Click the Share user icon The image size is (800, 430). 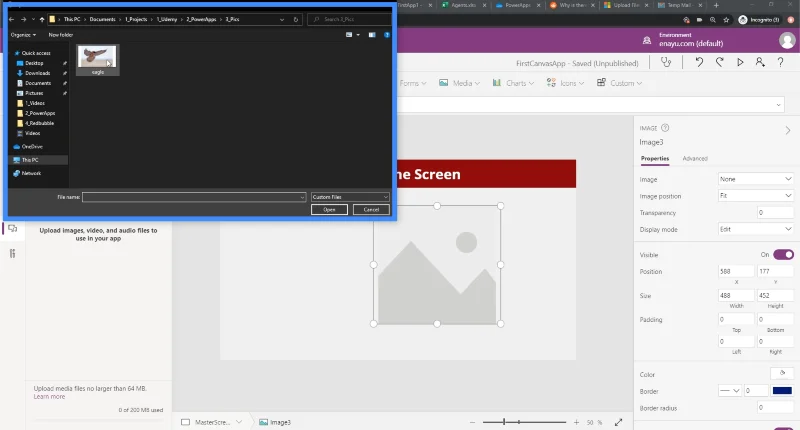760,62
